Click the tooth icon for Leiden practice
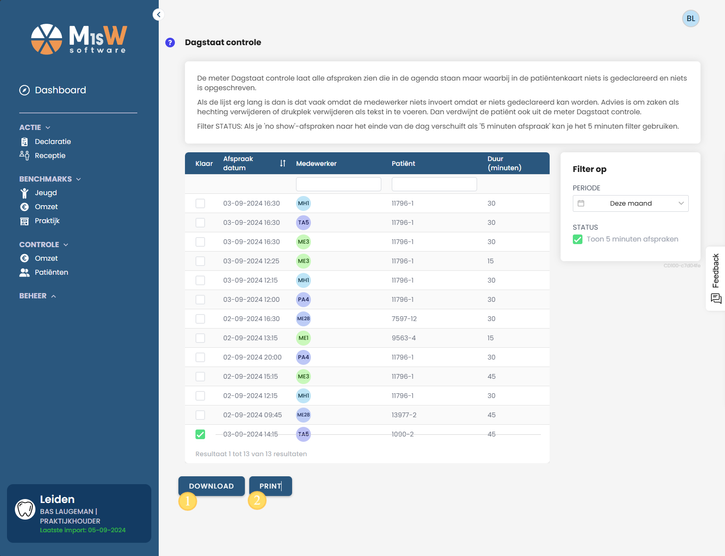Viewport: 725px width, 556px height. click(25, 509)
